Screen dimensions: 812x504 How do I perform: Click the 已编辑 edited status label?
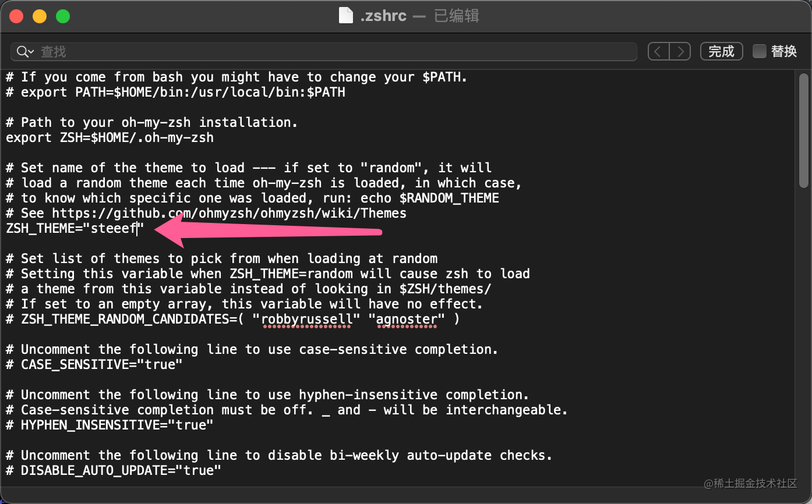(457, 16)
